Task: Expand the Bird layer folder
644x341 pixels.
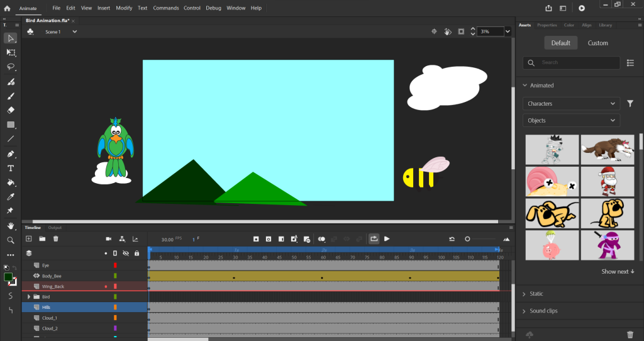Action: point(29,296)
